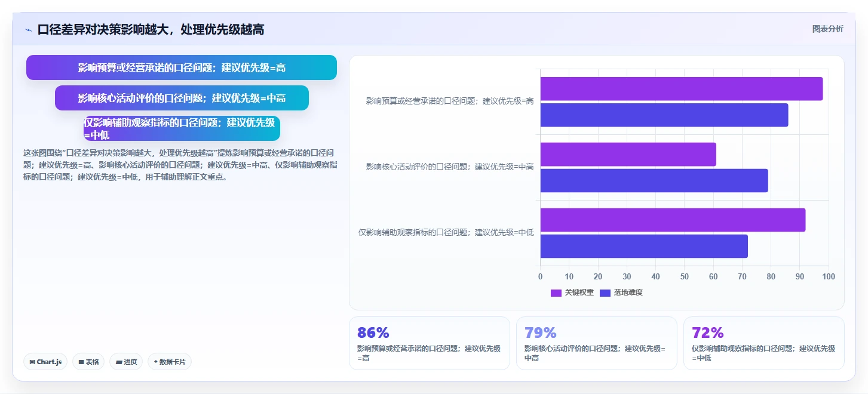Click the 关键权重 bar for 优先级=高

point(682,88)
